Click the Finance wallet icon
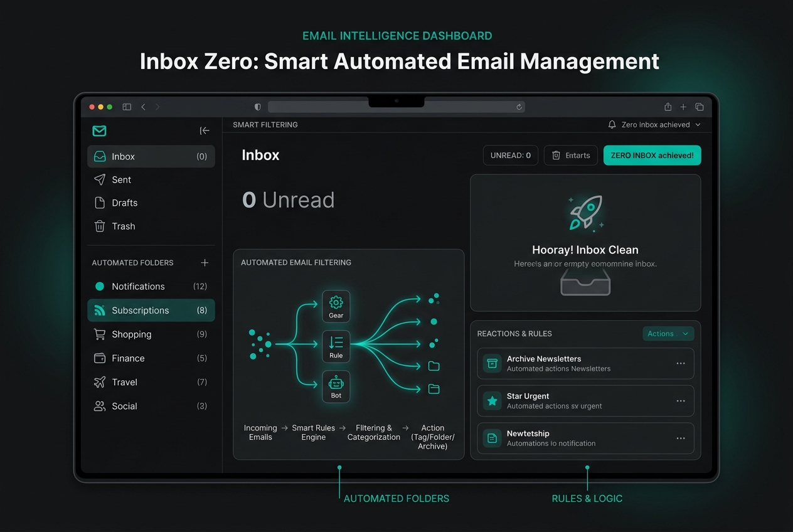Viewport: 793px width, 532px height. pos(99,358)
